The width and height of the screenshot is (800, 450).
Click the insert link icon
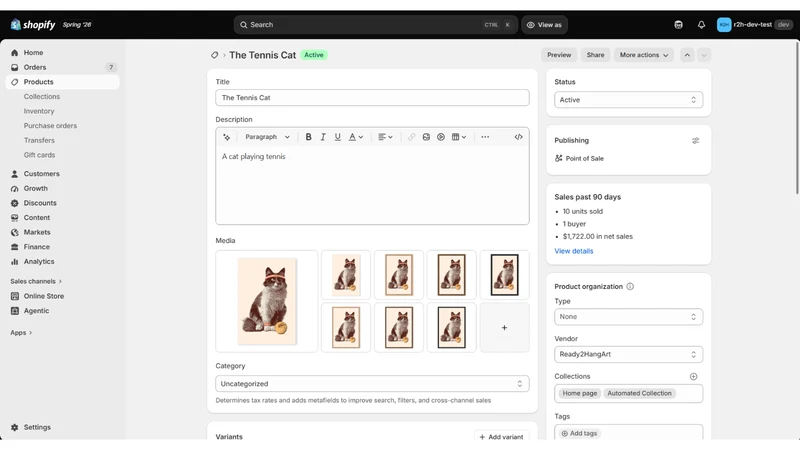[411, 137]
